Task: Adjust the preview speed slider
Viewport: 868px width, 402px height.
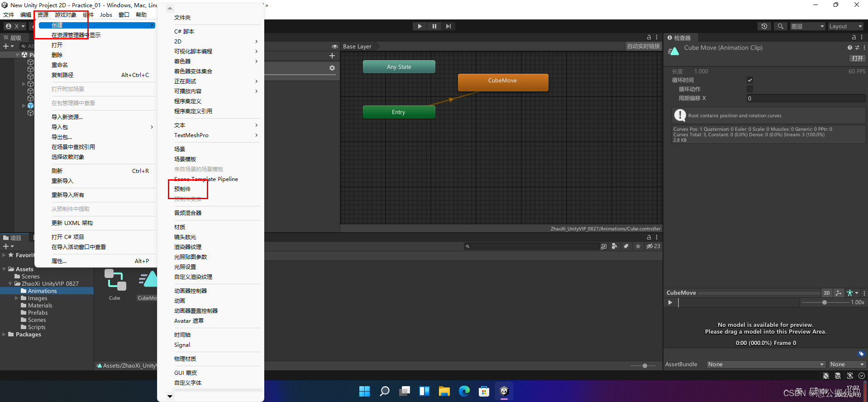Action: [825, 302]
